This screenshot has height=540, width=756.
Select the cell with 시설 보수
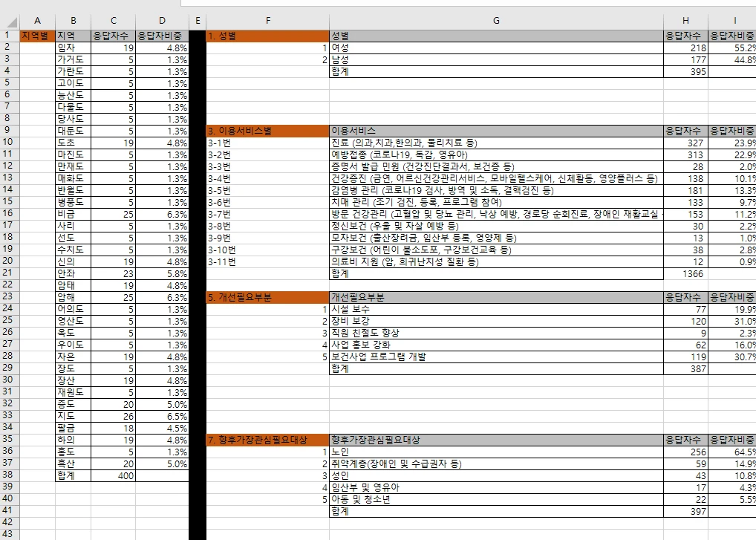pyautogui.click(x=496, y=309)
